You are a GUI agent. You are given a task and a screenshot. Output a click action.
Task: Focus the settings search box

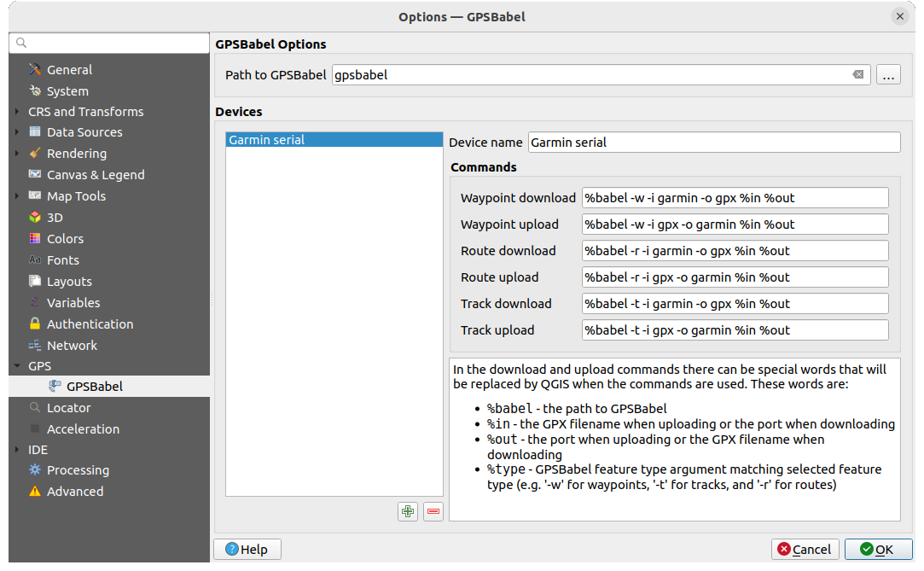point(109,43)
